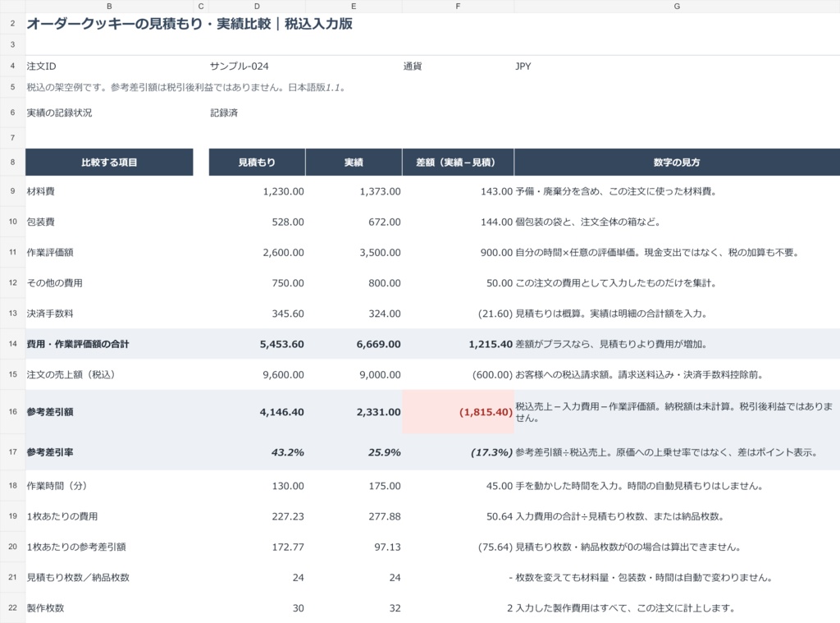Click the note 個包装の袋と、注文全体の箱など
The width and height of the screenshot is (840, 623).
point(587,222)
